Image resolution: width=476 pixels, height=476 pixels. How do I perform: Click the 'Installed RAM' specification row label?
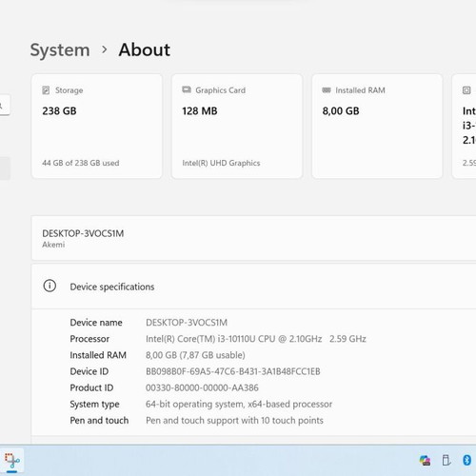coord(98,355)
